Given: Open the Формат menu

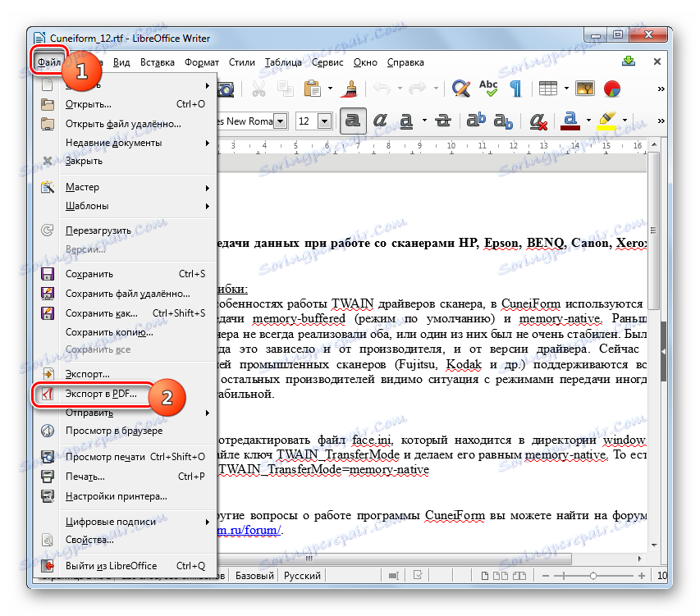Looking at the screenshot, I should coord(202,62).
